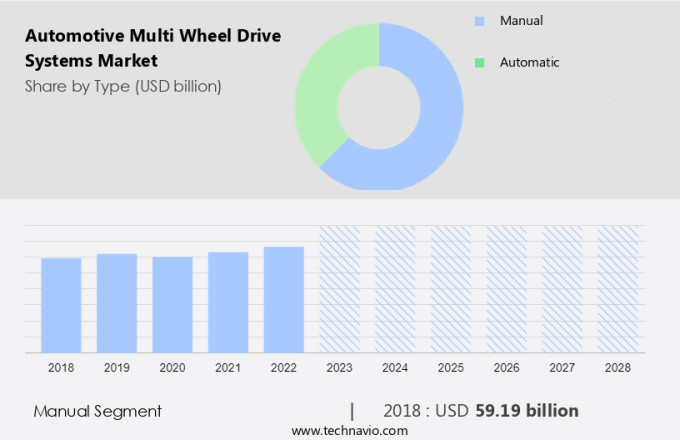
Task: Click the 2020 blue bar
Action: point(172,305)
